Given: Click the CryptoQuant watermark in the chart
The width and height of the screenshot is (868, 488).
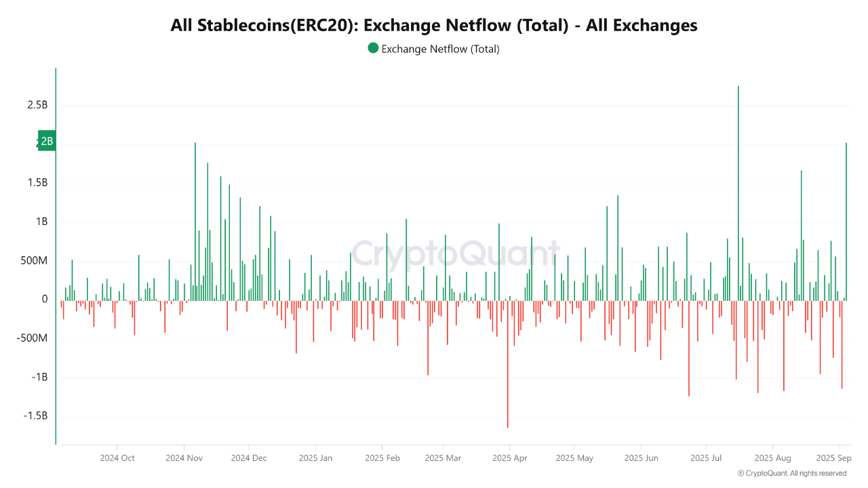Looking at the screenshot, I should [x=456, y=254].
